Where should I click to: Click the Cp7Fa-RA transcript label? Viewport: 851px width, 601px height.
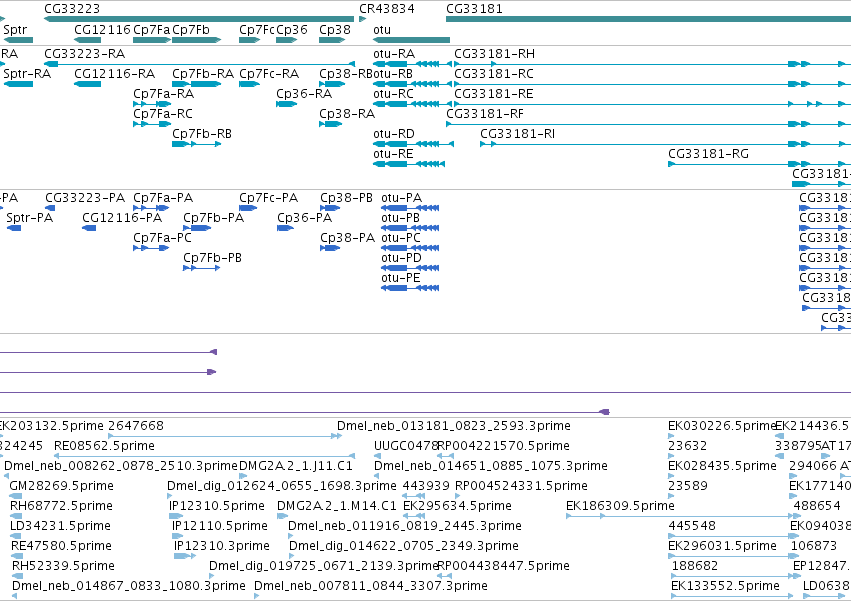click(x=163, y=94)
